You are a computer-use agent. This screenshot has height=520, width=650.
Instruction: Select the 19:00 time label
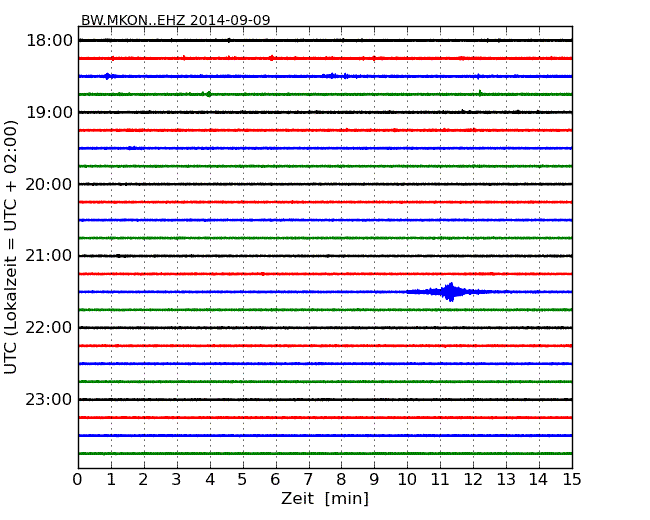[49, 112]
